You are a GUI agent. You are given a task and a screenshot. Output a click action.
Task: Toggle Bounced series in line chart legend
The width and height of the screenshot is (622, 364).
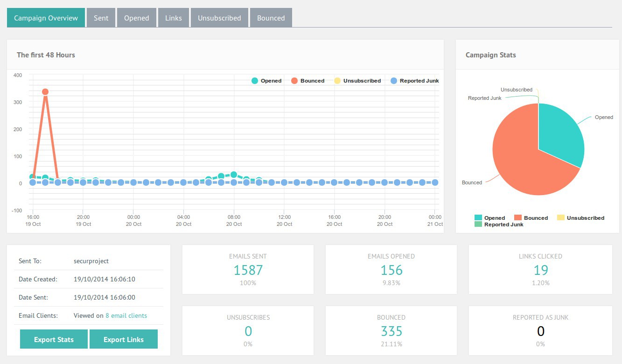click(x=308, y=81)
